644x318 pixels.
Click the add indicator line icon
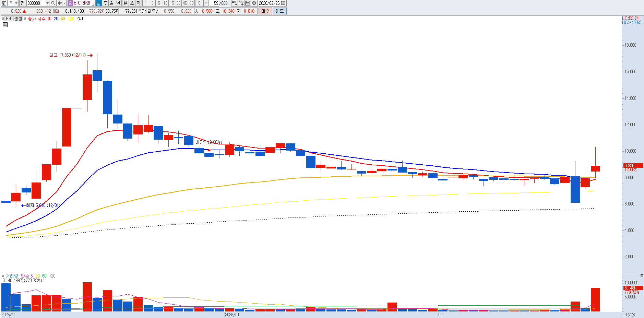[x=241, y=3]
